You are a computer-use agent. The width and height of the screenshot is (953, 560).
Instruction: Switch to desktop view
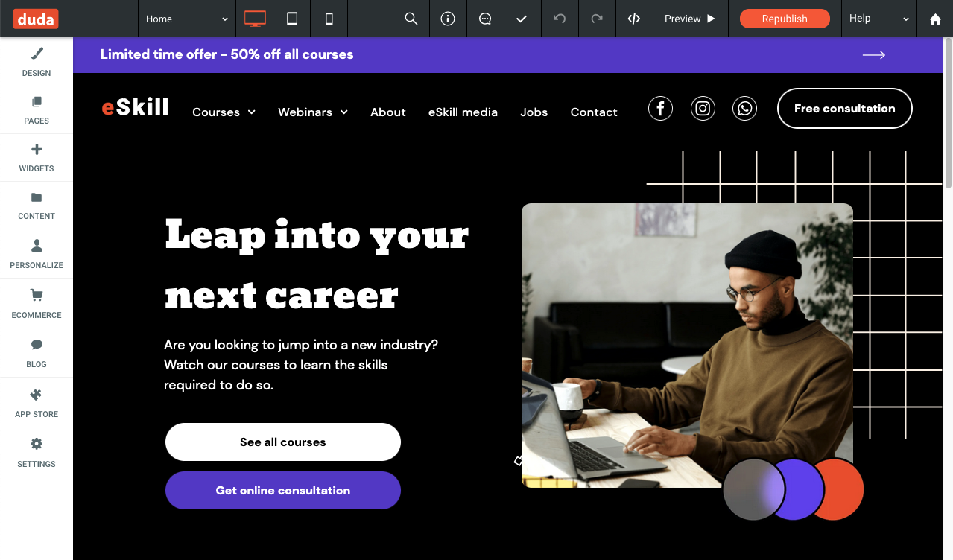click(255, 19)
